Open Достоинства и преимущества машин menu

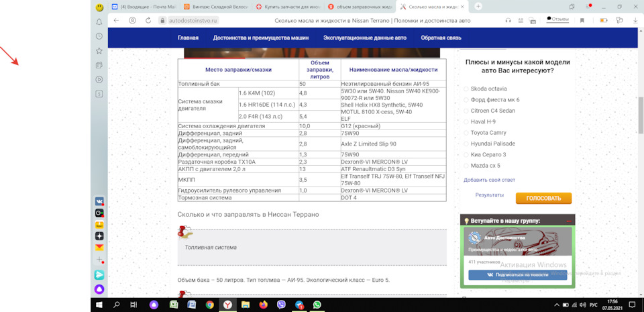coord(261,38)
